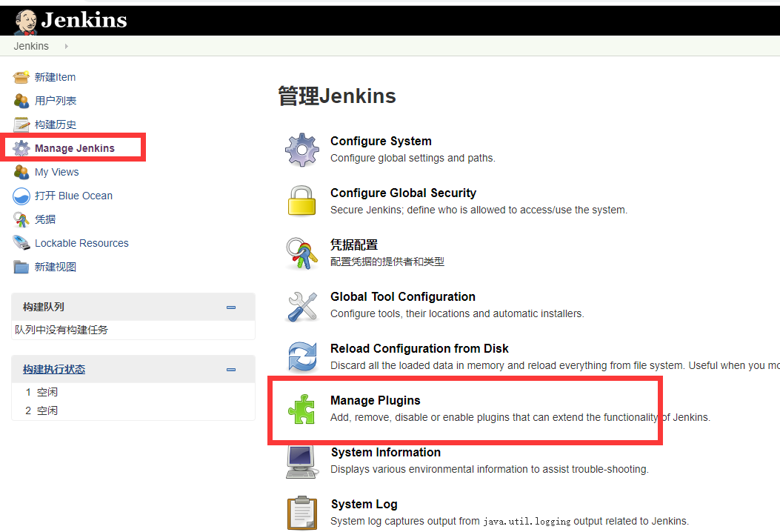This screenshot has width=780, height=532.
Task: Collapse the 构建执行状态 panel
Action: coord(231,370)
